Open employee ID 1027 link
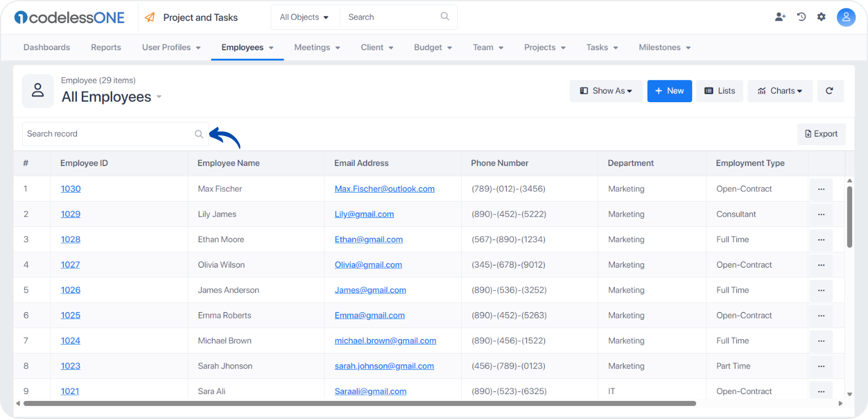The width and height of the screenshot is (868, 419). coord(71,265)
